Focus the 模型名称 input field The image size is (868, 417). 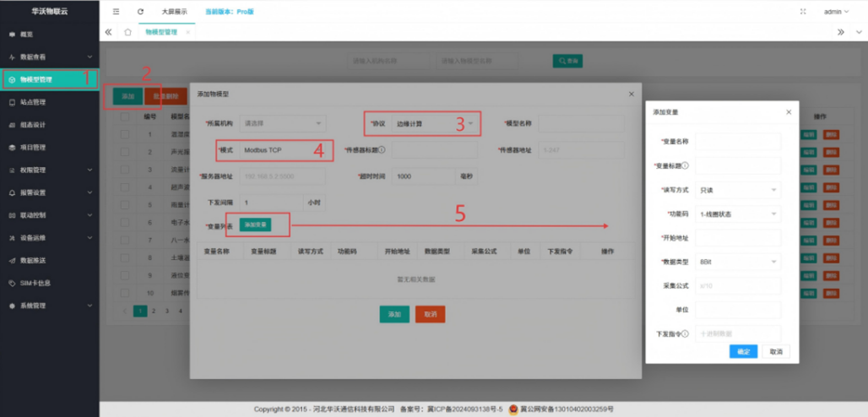pyautogui.click(x=581, y=123)
